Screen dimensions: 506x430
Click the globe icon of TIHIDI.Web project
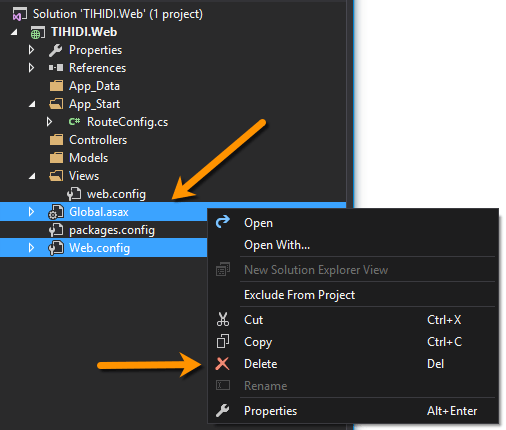click(x=37, y=33)
